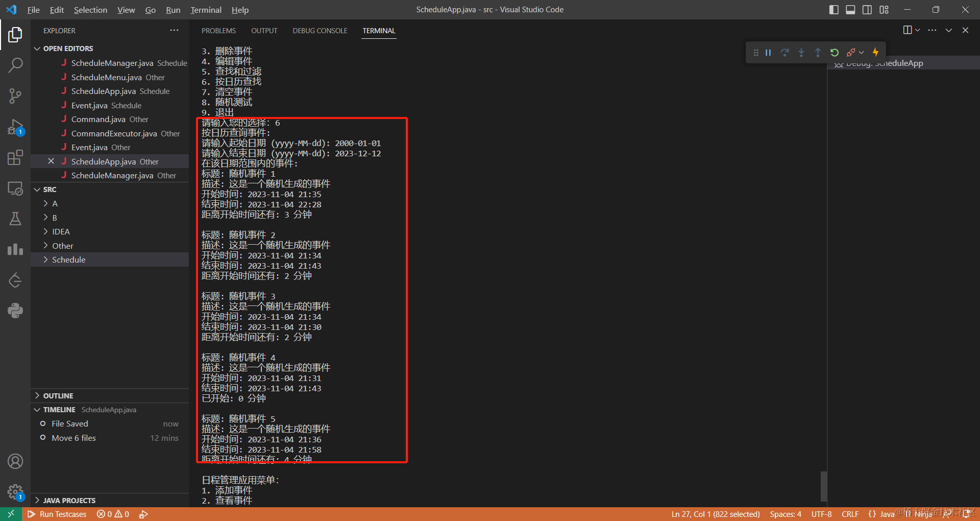This screenshot has width=980, height=521.
Task: Switch to the DEBUG CONSOLE tab
Action: pyautogui.click(x=320, y=31)
